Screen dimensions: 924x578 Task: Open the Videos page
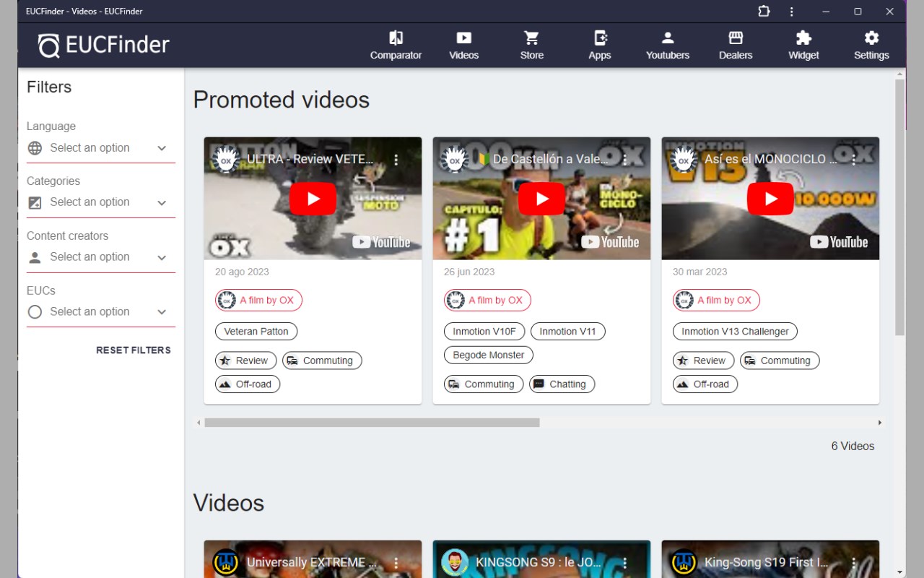point(463,46)
